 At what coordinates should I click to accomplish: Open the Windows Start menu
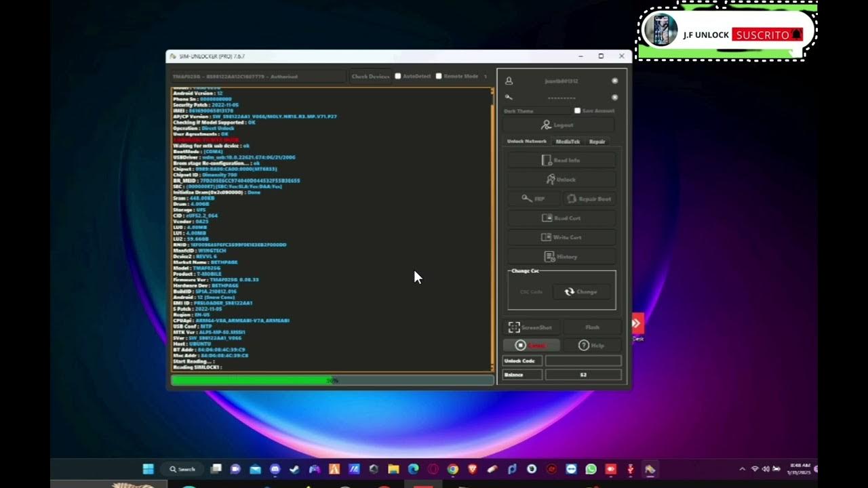coord(148,469)
